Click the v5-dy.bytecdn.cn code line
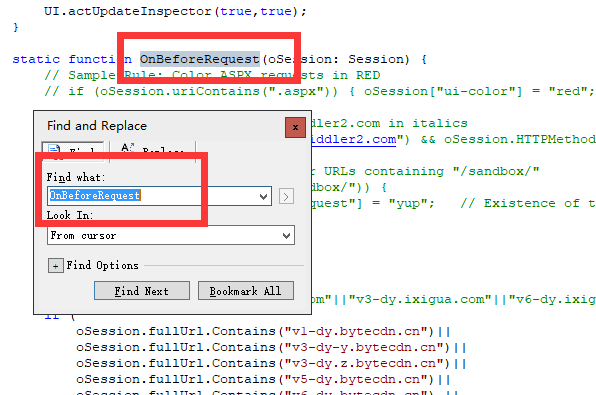596x395 pixels. click(x=263, y=379)
